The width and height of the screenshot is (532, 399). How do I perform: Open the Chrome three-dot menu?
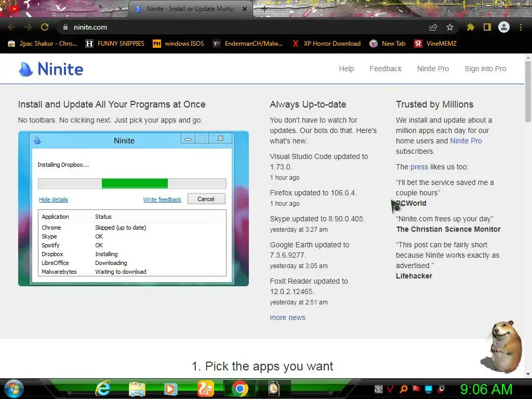[521, 27]
